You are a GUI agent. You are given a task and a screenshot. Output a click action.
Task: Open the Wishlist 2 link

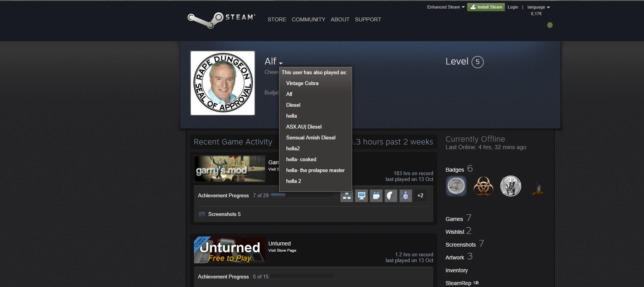[458, 231]
